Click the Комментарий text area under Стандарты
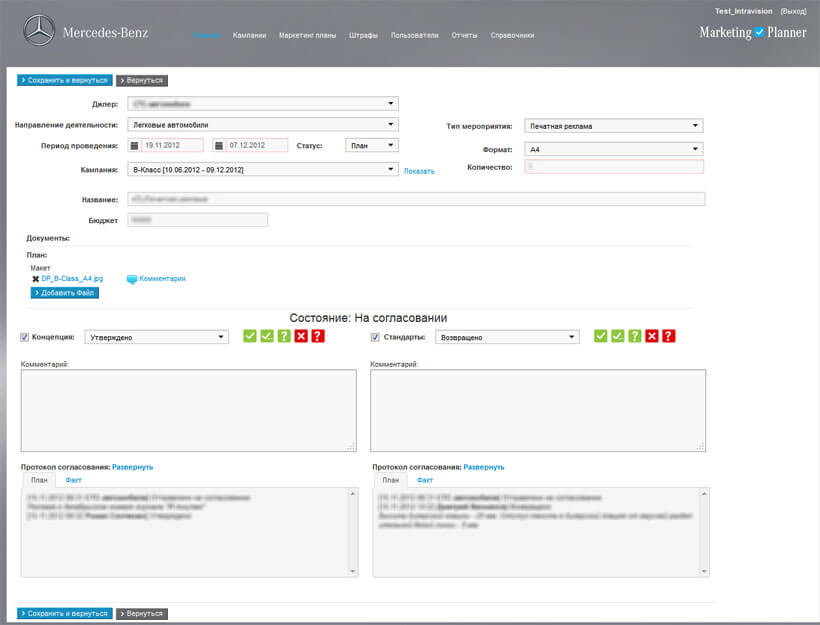Image resolution: width=820 pixels, height=625 pixels. pyautogui.click(x=538, y=411)
